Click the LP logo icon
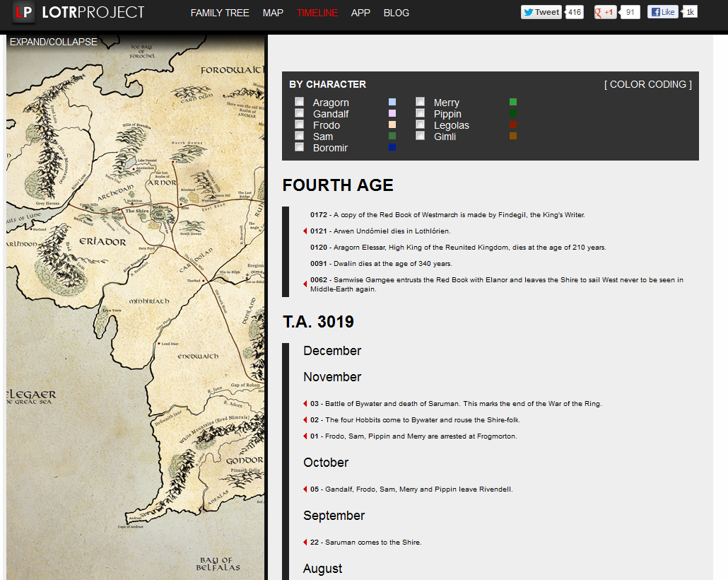 pyautogui.click(x=23, y=12)
